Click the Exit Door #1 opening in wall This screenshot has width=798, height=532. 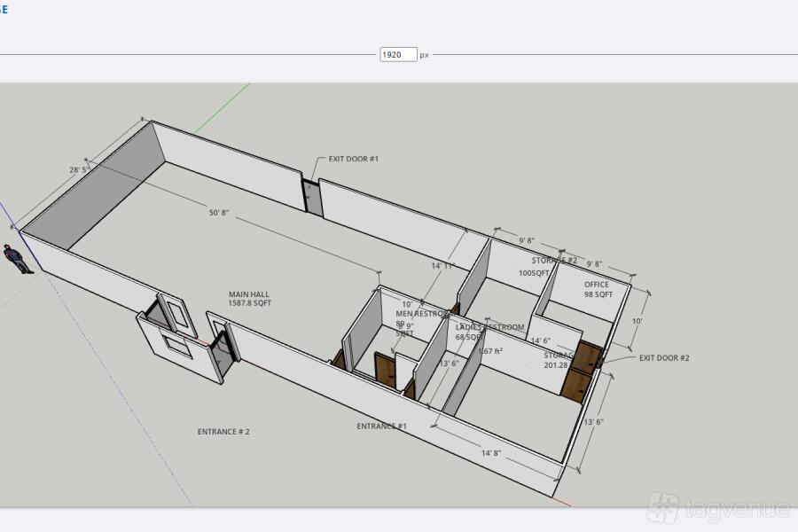click(312, 197)
